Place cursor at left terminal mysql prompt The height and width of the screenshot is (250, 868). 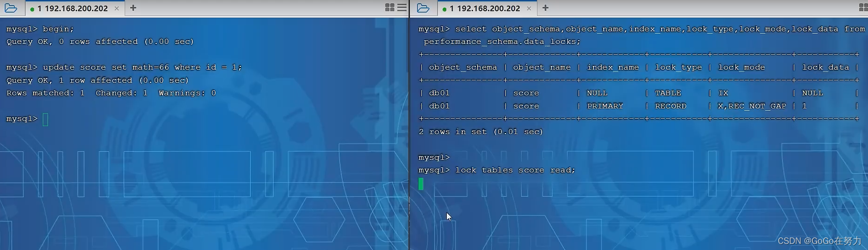pyautogui.click(x=45, y=120)
